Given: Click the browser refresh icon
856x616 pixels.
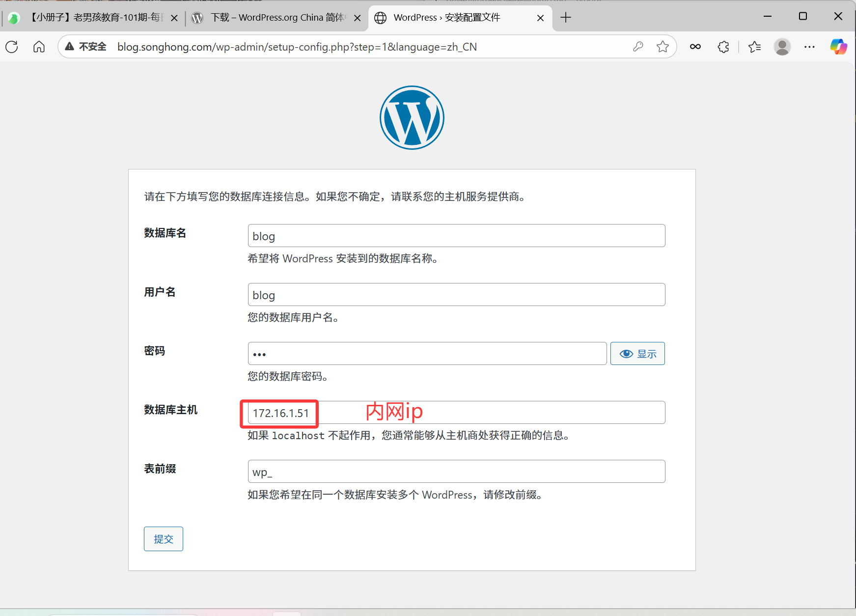Looking at the screenshot, I should tap(12, 47).
